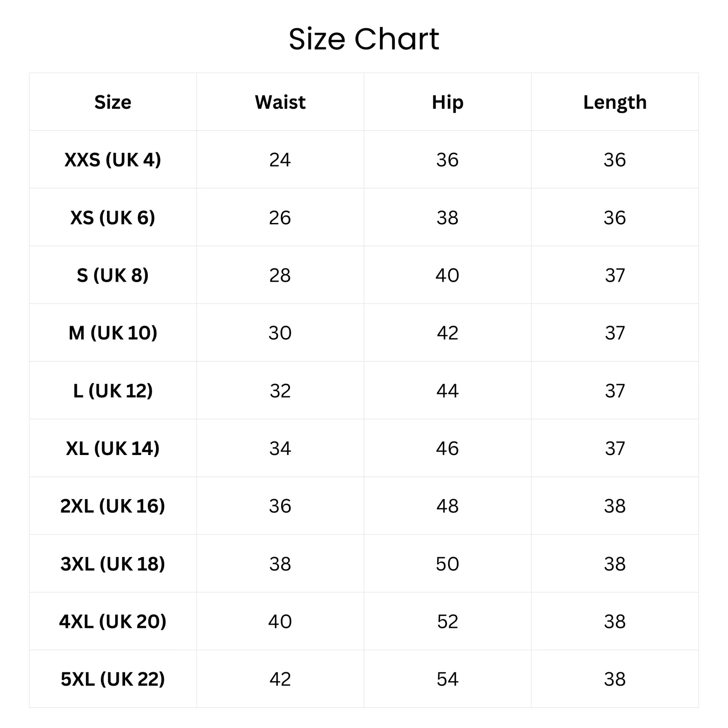The width and height of the screenshot is (728, 728).
Task: Click waist value 30 for M
Action: point(280,333)
